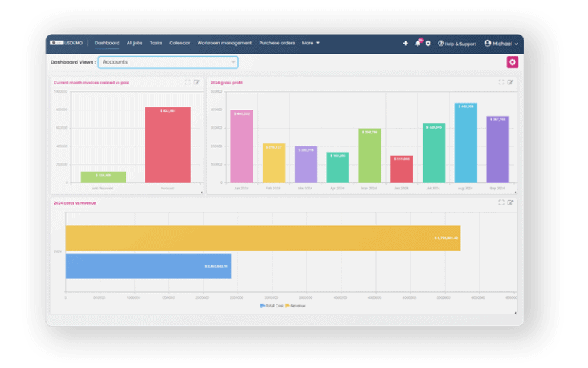
Task: Open the notifications bell
Action: (x=417, y=44)
